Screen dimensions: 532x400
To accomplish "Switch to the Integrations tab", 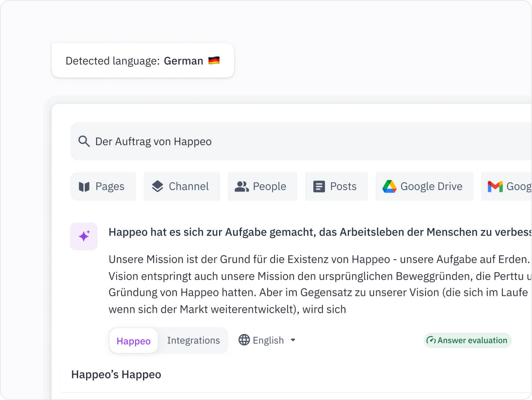I will 193,340.
